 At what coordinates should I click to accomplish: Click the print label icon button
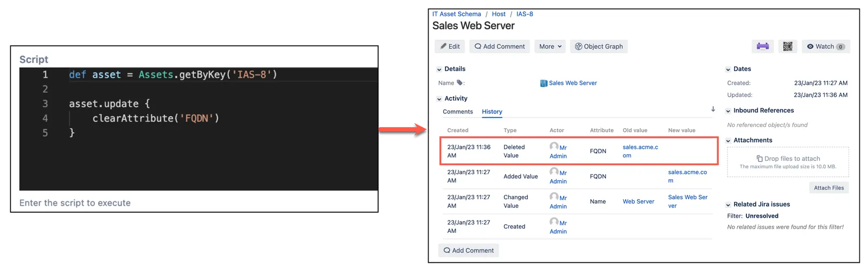tap(763, 47)
